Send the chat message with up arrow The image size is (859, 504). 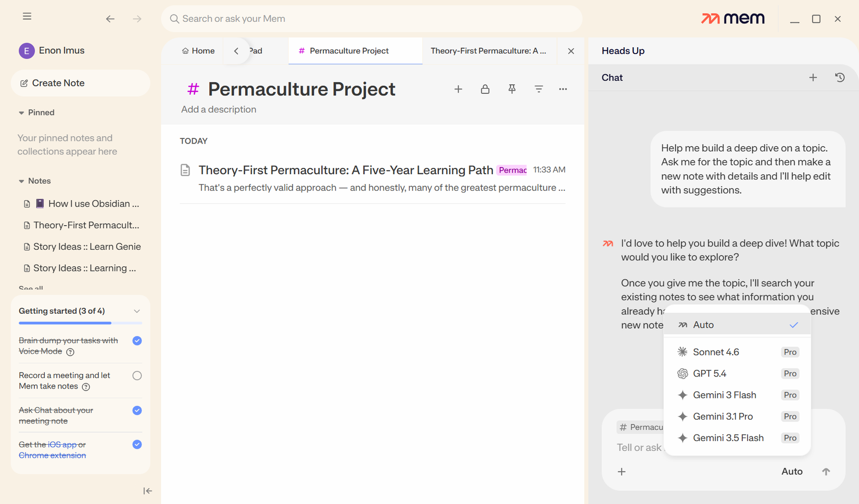coord(826,472)
